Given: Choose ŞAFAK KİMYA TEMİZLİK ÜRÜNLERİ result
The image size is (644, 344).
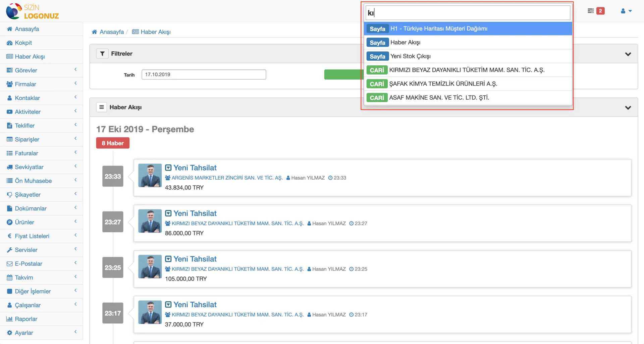Looking at the screenshot, I should pos(468,84).
